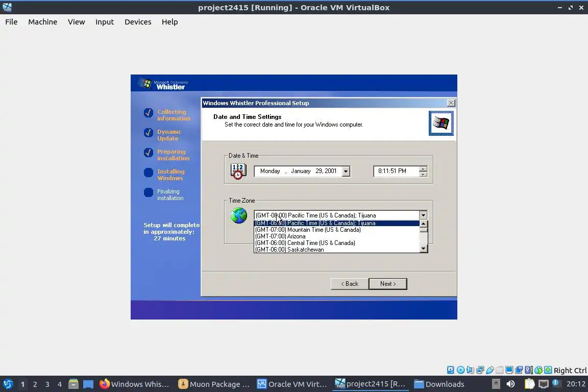
Task: Select Mountain Time (US & Canada) time zone
Action: tap(336, 230)
